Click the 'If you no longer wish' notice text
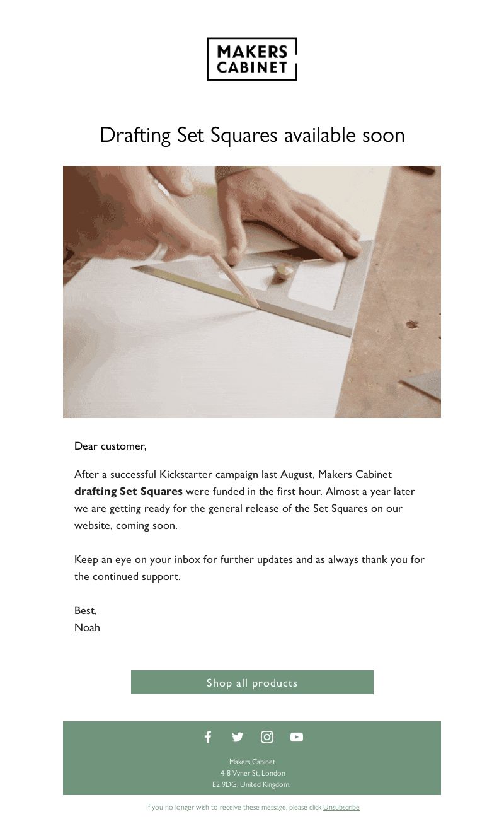The image size is (504, 831). 234,807
